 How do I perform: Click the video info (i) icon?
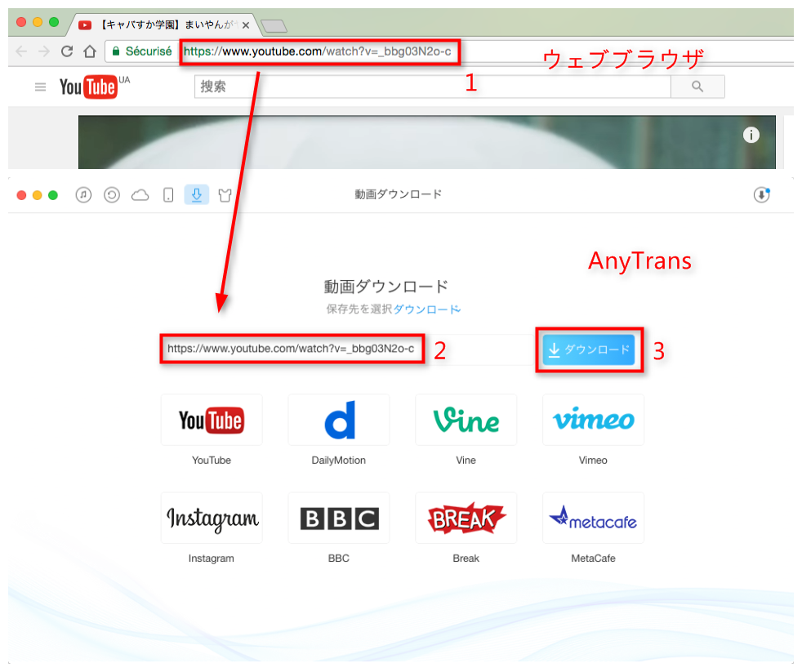751,135
